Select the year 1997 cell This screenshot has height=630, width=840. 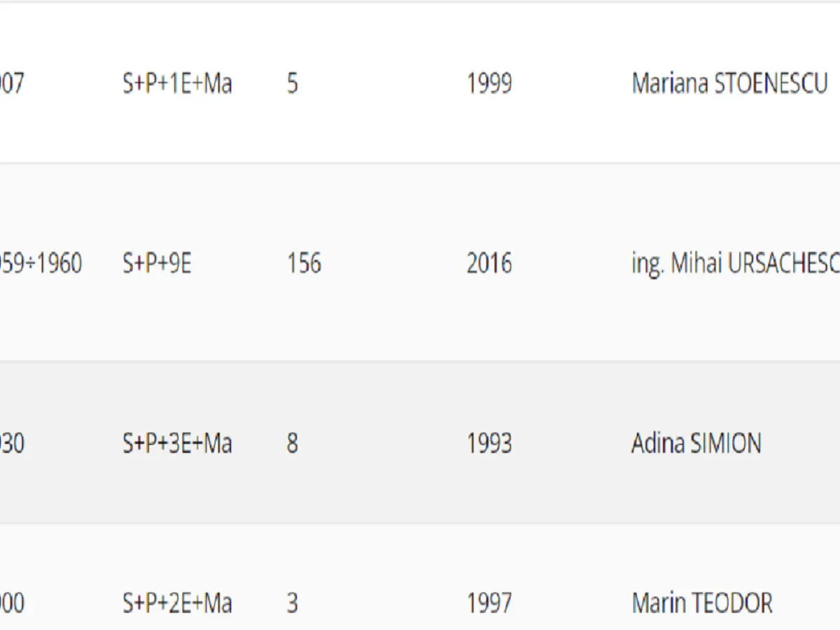pyautogui.click(x=489, y=603)
